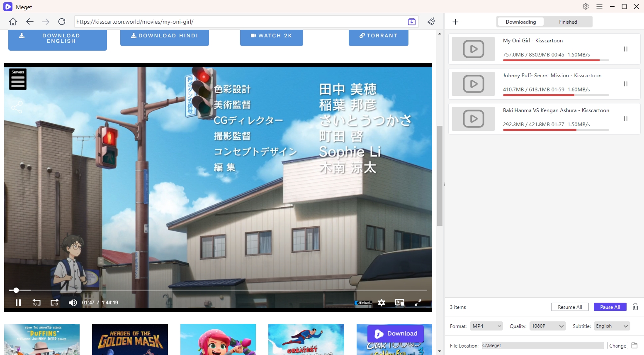
Task: Click the scrollbar down arrow
Action: [440, 351]
